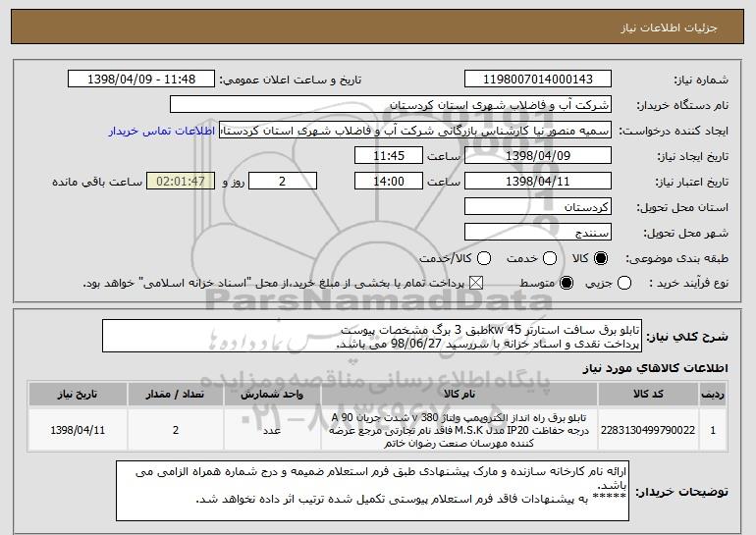Click the remaining days field showing 2
756x535 pixels.
tap(283, 182)
